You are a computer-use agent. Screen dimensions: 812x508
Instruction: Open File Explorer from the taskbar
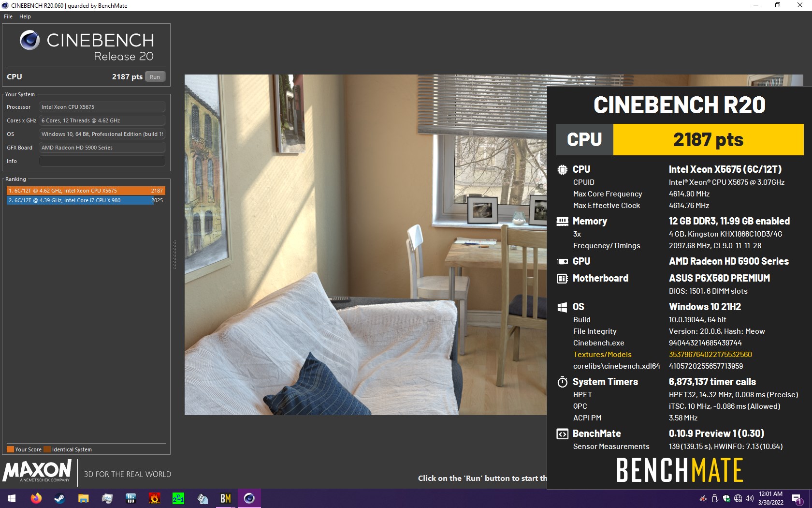click(x=83, y=498)
